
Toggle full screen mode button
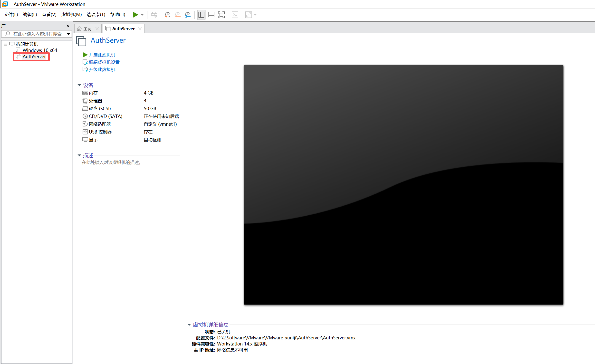coord(221,15)
